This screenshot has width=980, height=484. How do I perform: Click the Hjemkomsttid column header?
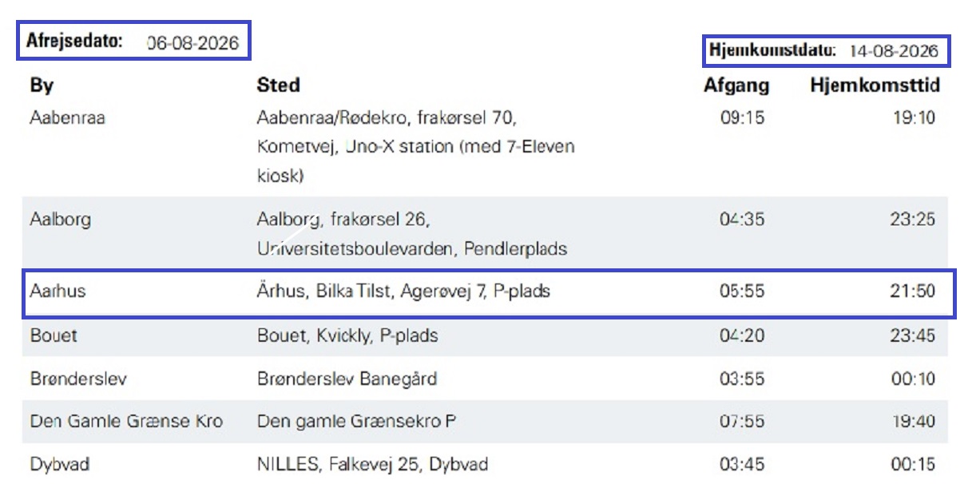click(875, 85)
